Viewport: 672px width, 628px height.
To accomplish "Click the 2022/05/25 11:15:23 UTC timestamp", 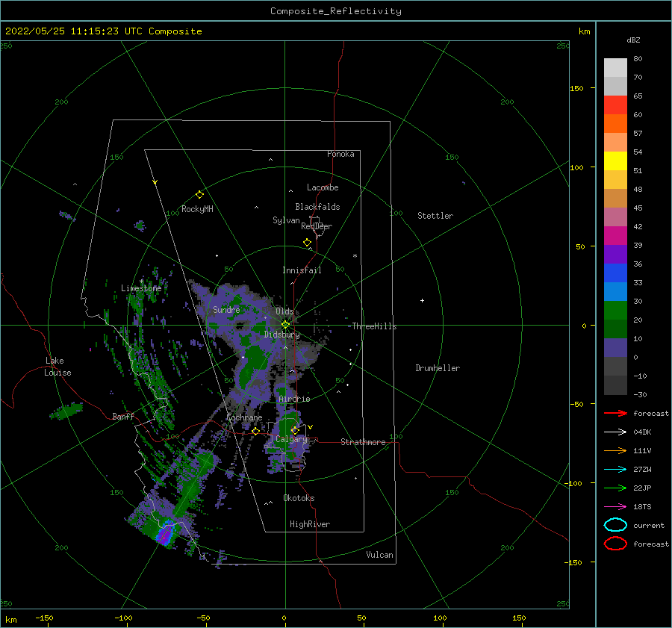I will click(103, 31).
